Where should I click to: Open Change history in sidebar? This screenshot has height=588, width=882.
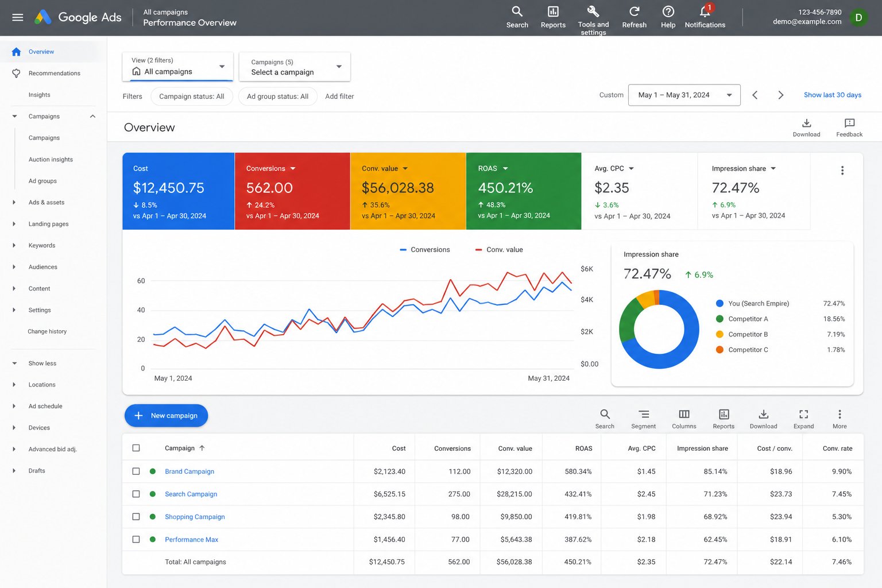pyautogui.click(x=47, y=332)
